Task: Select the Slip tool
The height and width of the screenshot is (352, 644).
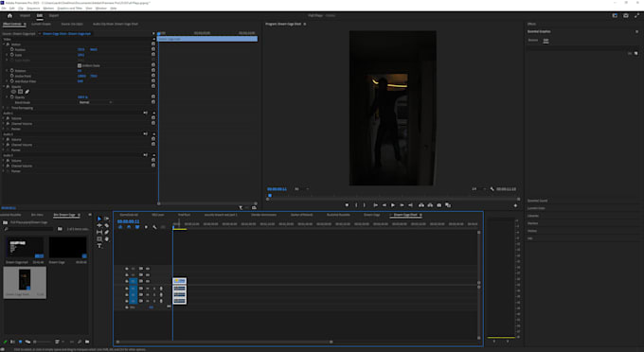Action: pos(99,232)
